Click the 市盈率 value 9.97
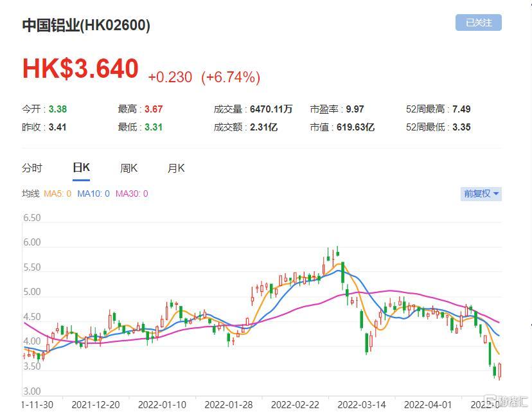The image size is (532, 412). 355,109
